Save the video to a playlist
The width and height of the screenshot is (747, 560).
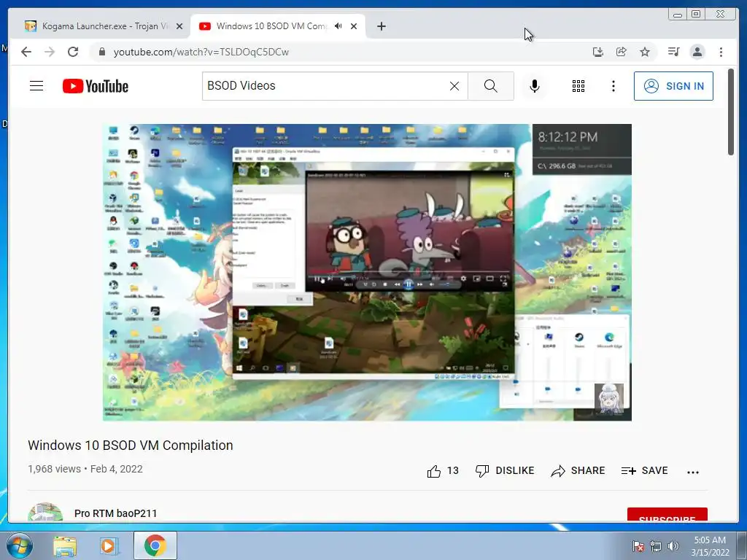pyautogui.click(x=645, y=470)
